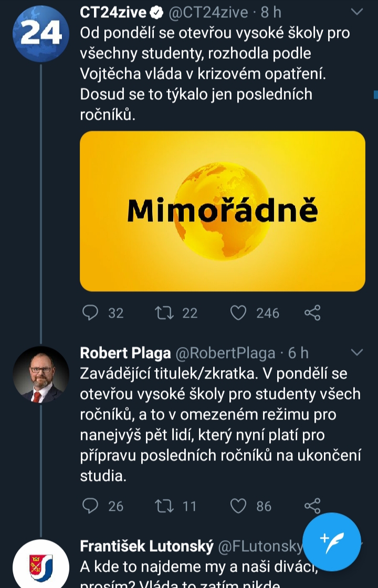The image size is (378, 588).
Task: Open CT24zive account name link
Action: pos(113,13)
